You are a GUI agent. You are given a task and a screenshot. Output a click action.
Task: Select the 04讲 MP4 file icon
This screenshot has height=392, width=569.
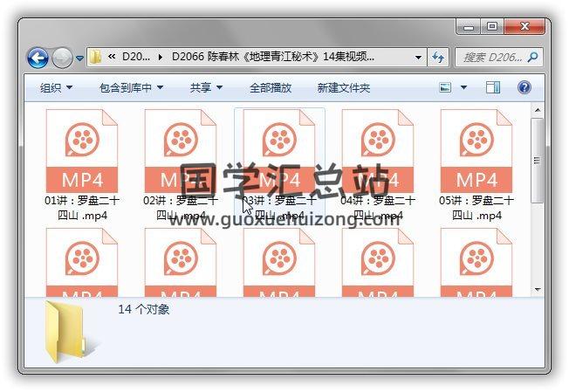(x=378, y=151)
